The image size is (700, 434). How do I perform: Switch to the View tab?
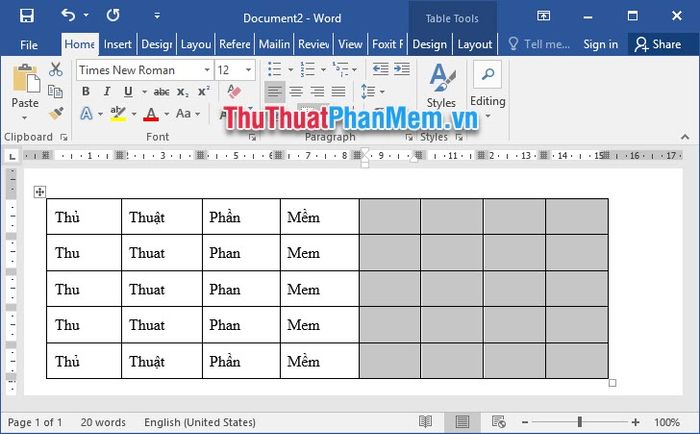350,44
